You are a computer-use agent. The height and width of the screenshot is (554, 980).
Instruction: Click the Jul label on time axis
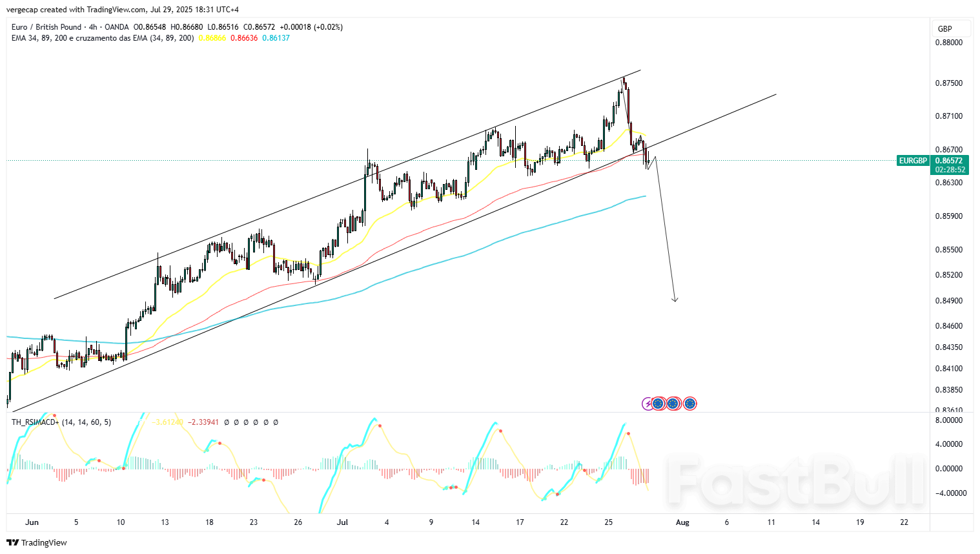tap(342, 522)
